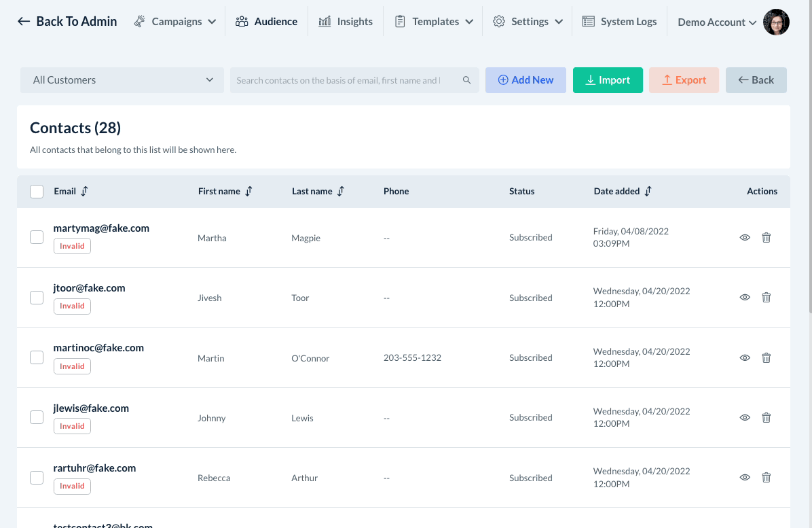
Task: Click the Templates clipboard icon
Action: coord(400,21)
